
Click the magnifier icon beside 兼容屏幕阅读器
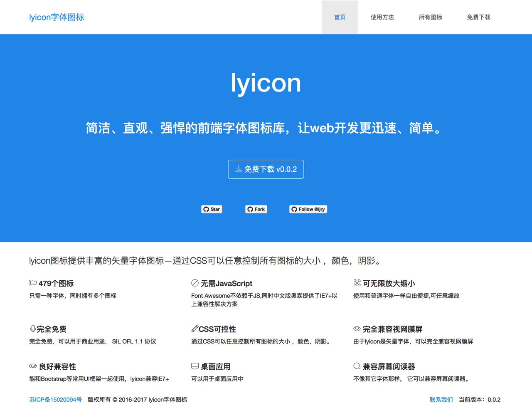(357, 366)
